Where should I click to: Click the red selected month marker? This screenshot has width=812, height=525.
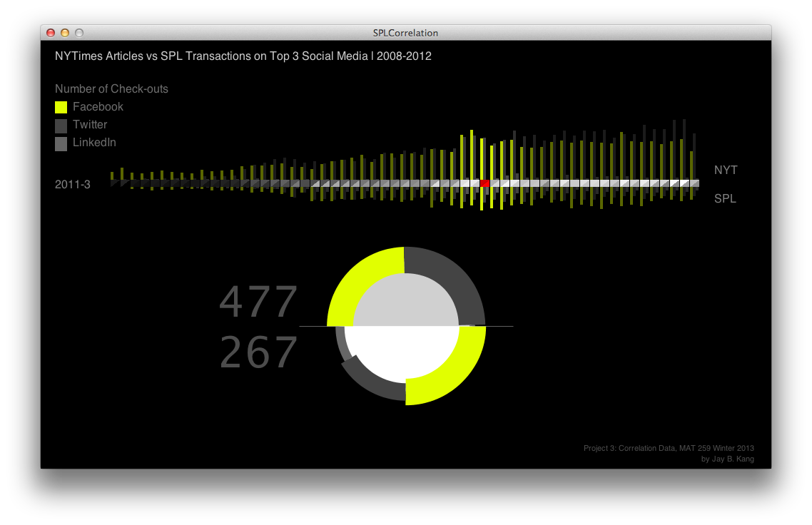(x=485, y=183)
